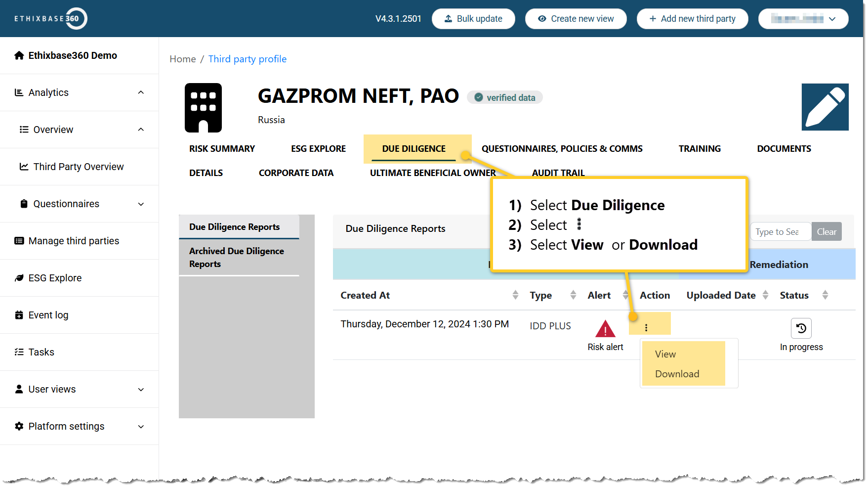Choose View from the action menu
Screen dimensions: 868x489
coord(665,354)
